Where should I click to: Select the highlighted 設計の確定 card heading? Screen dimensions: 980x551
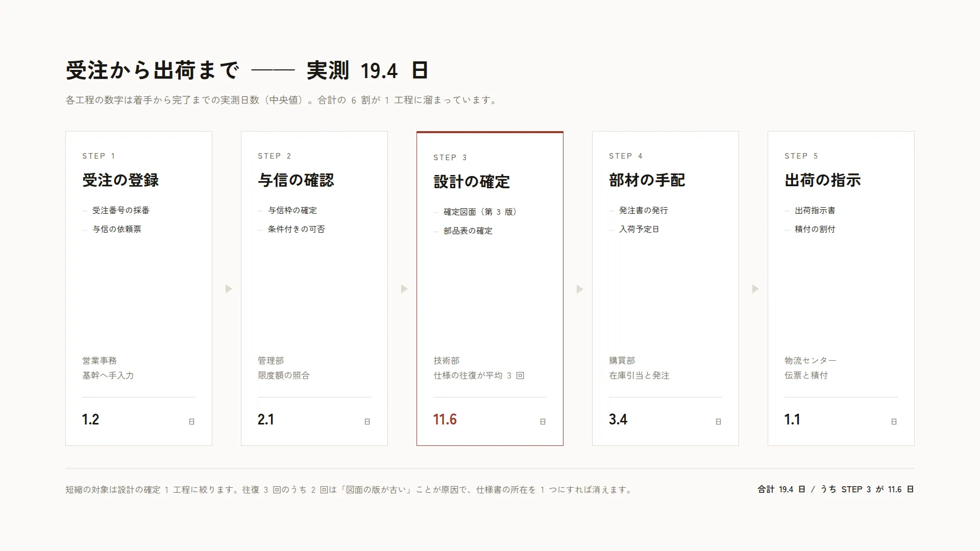tap(472, 182)
